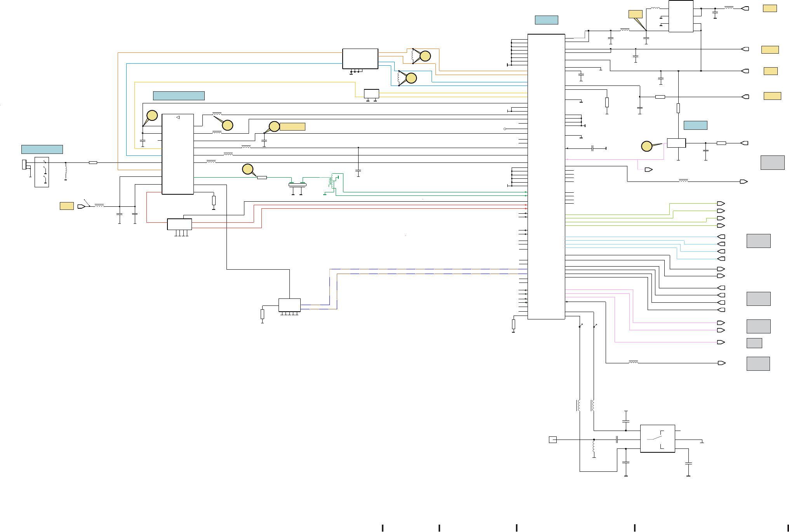789x532 pixels.
Task: Select the bottom-most gray box on the right
Action: tap(758, 363)
